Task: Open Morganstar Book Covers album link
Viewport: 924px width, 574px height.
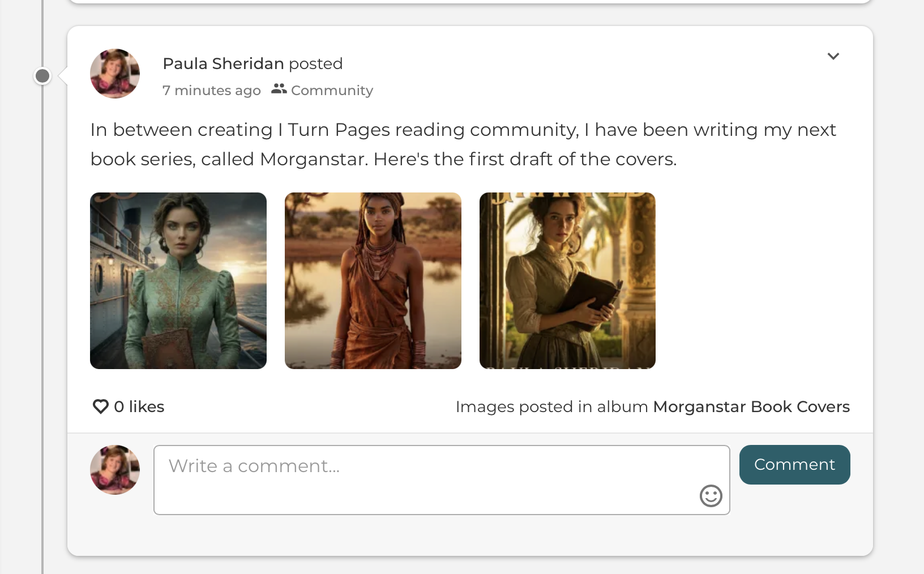Action: click(751, 407)
